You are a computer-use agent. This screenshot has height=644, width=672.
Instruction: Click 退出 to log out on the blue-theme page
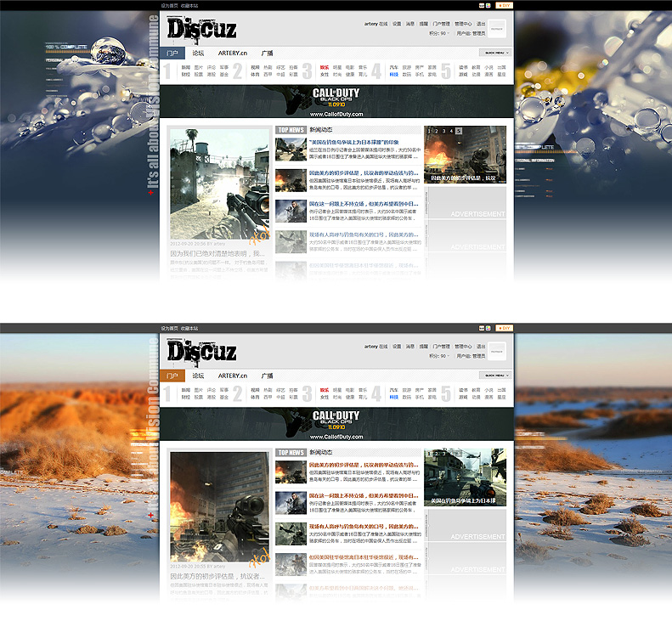(481, 24)
